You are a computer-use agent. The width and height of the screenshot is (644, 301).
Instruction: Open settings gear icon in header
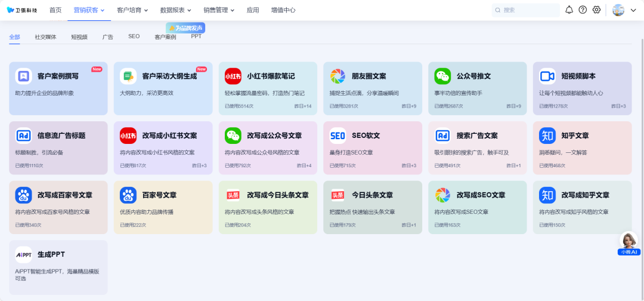pyautogui.click(x=596, y=10)
